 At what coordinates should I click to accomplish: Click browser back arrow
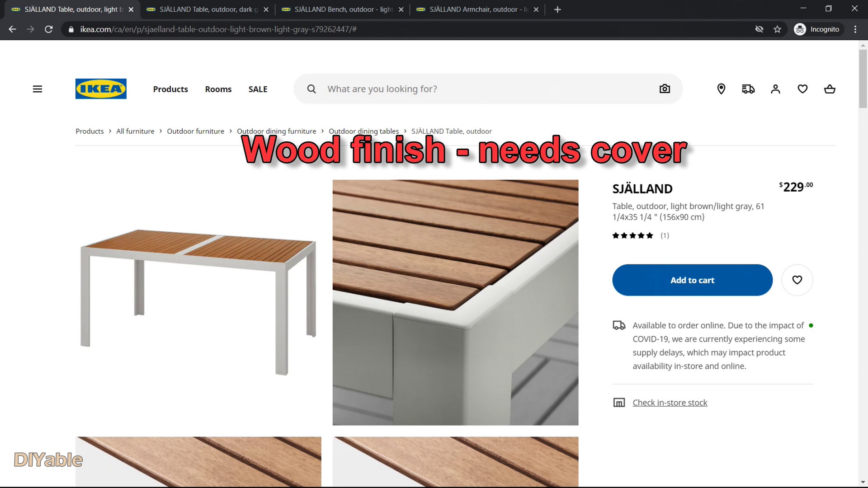point(12,29)
